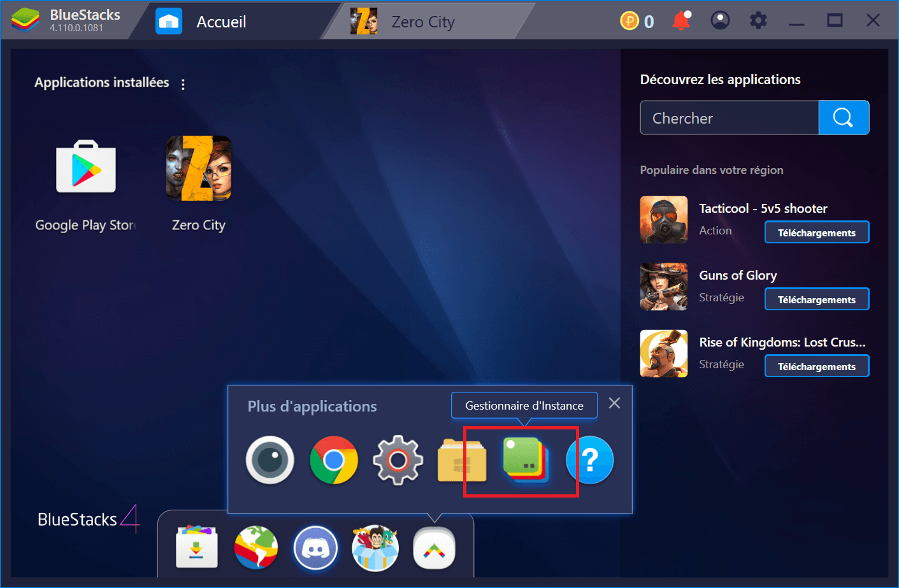Click Téléchargements for Tacticool
This screenshot has height=588, width=899.
click(817, 233)
